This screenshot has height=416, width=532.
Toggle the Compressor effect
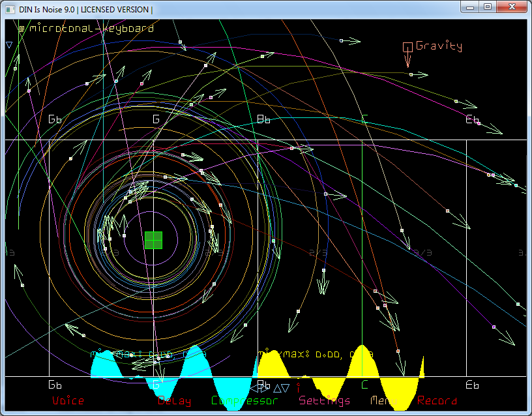click(x=244, y=400)
